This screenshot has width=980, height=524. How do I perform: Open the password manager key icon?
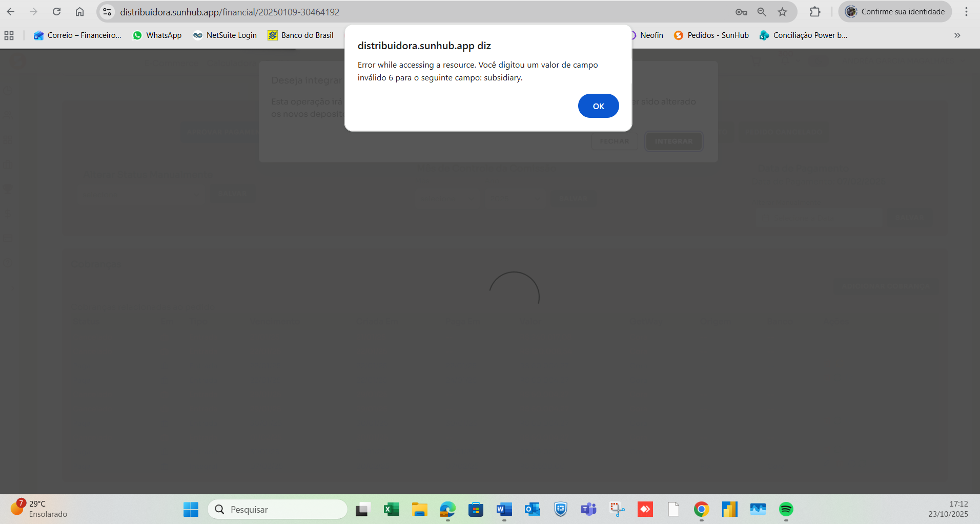tap(741, 12)
